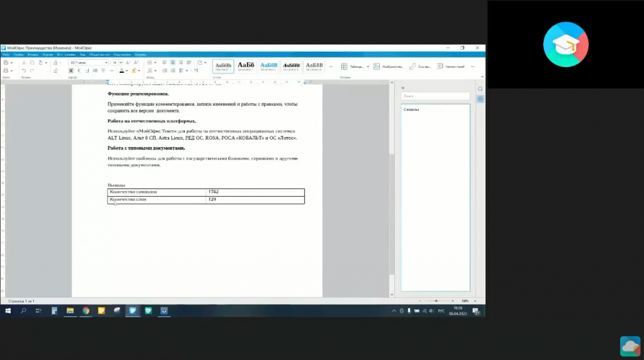Click the search magnifier in right sidebar

(x=480, y=89)
